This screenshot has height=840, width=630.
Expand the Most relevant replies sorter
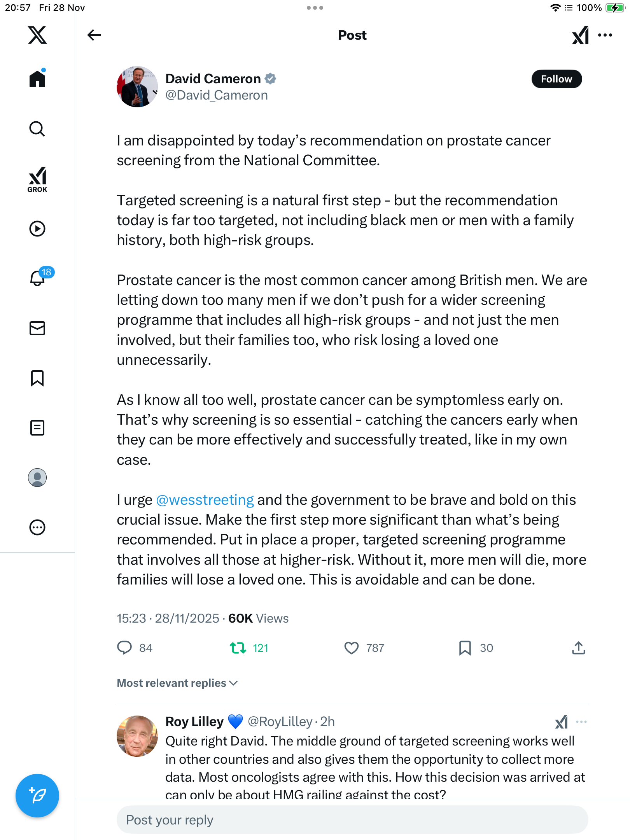tap(177, 683)
